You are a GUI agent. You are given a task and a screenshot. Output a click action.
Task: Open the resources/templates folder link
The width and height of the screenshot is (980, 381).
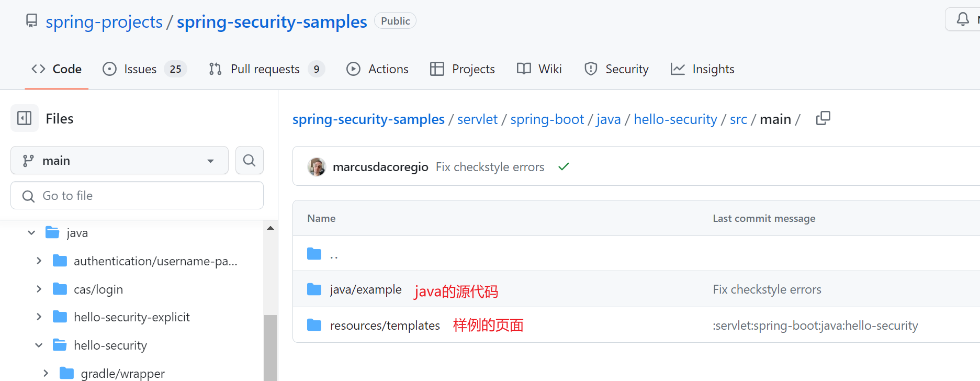pyautogui.click(x=385, y=326)
